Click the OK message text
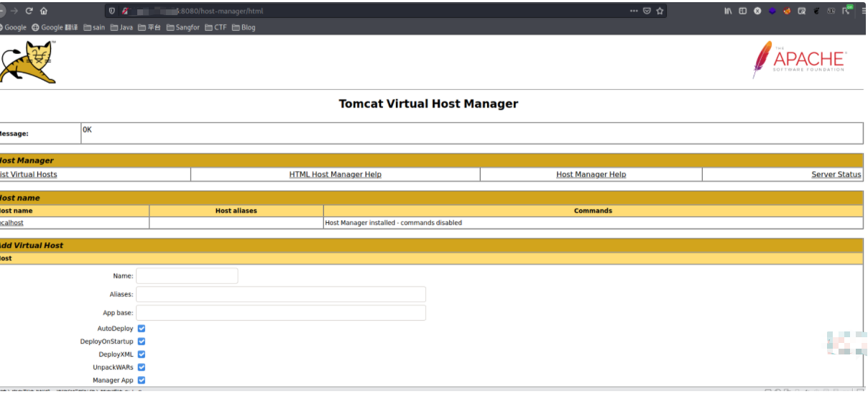 tap(87, 130)
